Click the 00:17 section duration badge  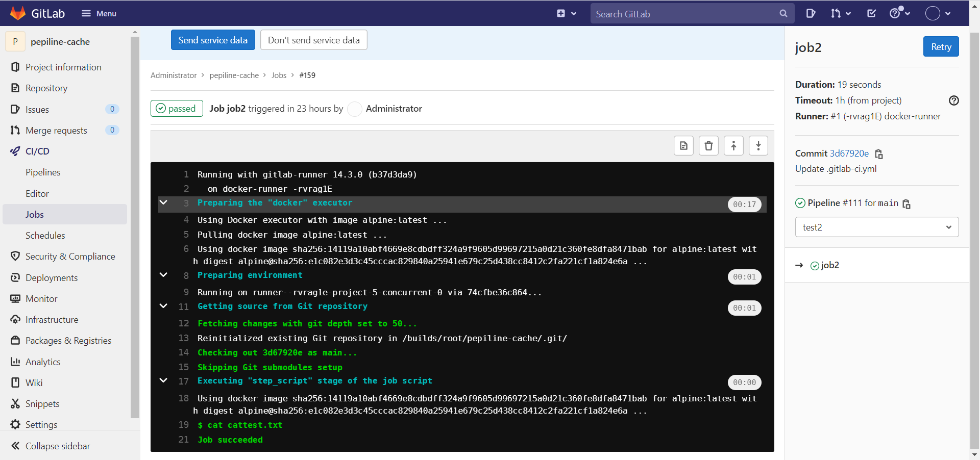[744, 205]
